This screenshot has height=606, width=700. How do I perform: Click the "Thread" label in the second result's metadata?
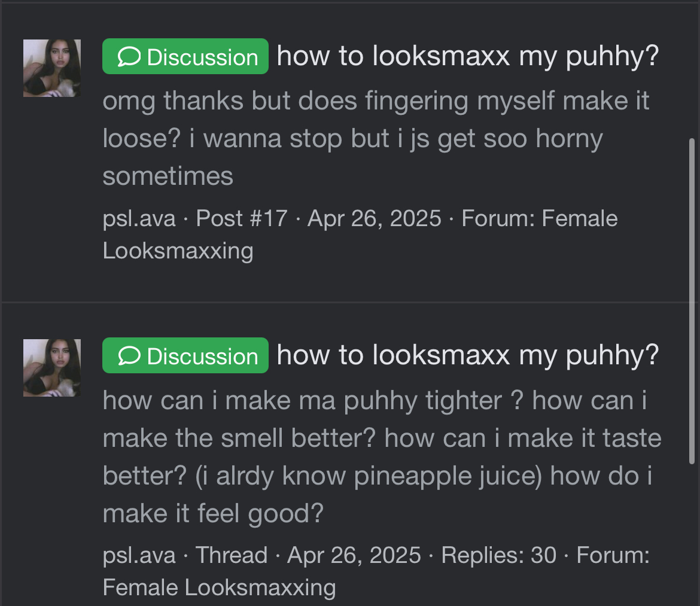(232, 555)
